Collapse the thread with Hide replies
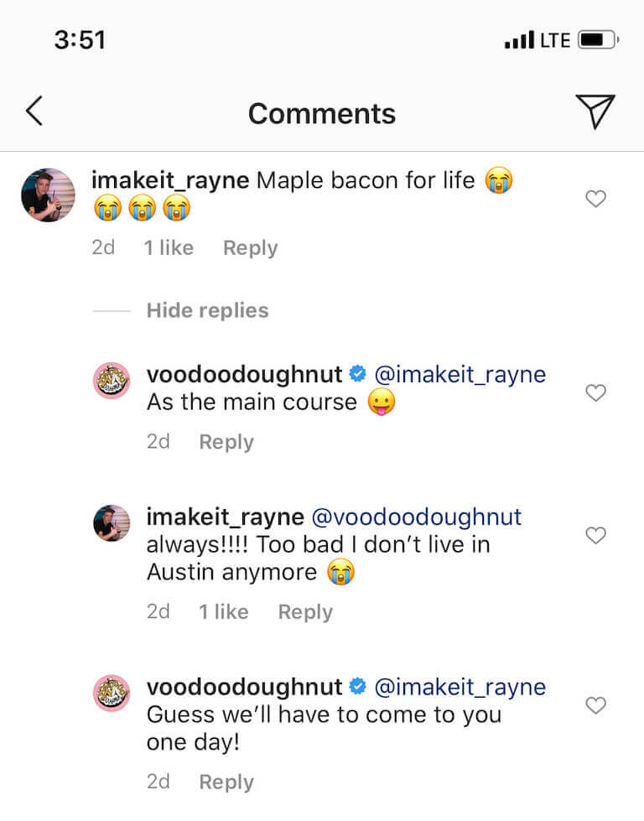 point(206,310)
